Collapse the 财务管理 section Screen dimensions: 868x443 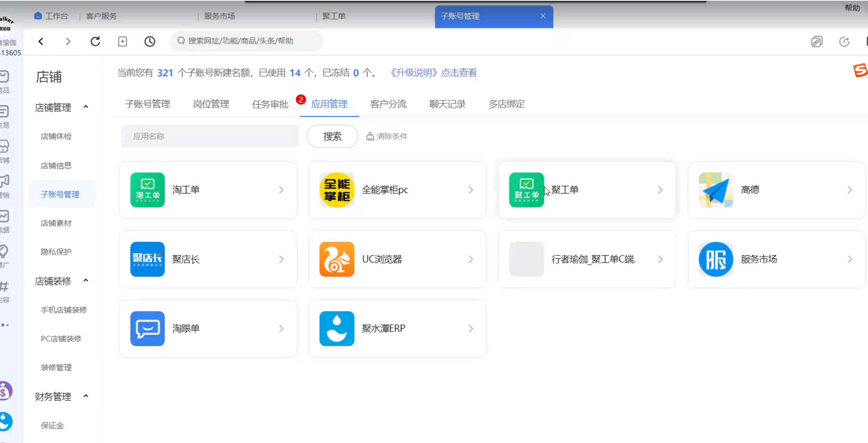86,396
